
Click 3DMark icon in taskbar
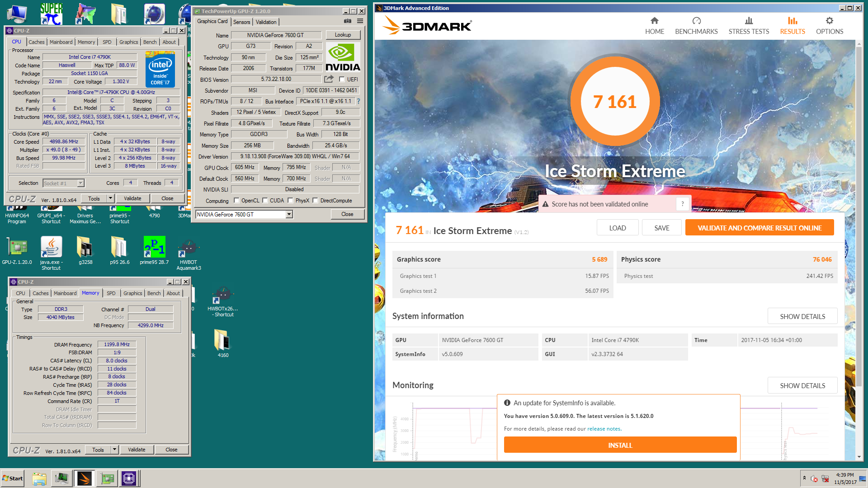(85, 478)
